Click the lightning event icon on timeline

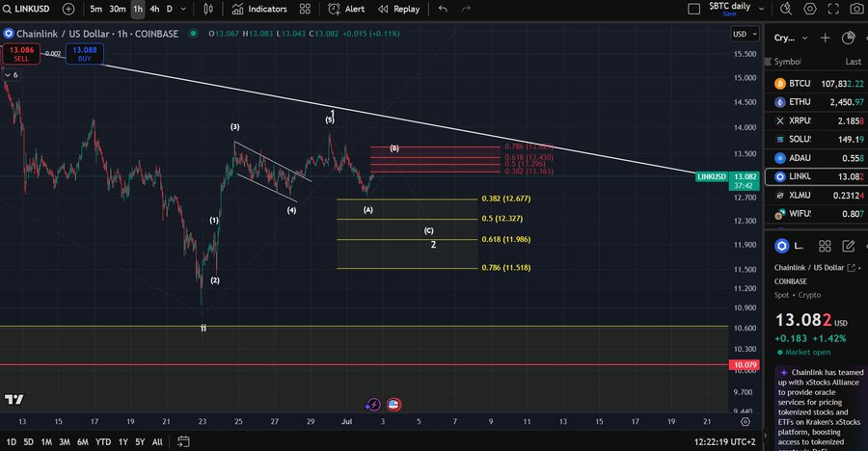372,405
